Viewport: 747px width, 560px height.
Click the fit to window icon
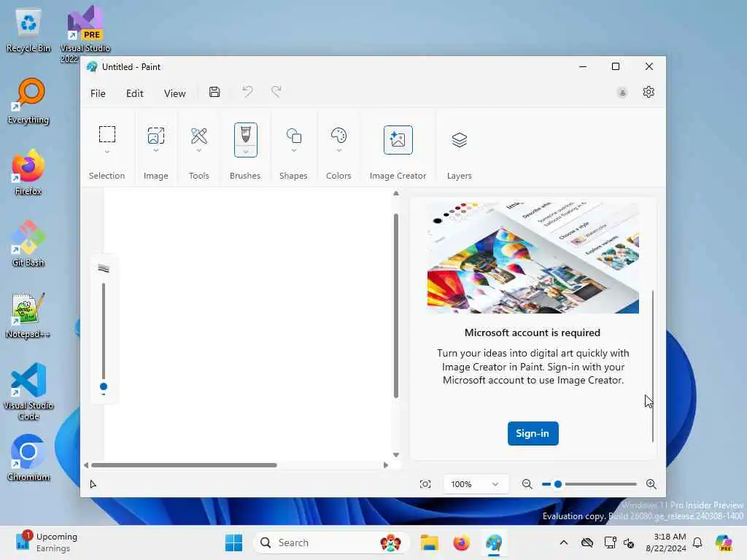[425, 484]
